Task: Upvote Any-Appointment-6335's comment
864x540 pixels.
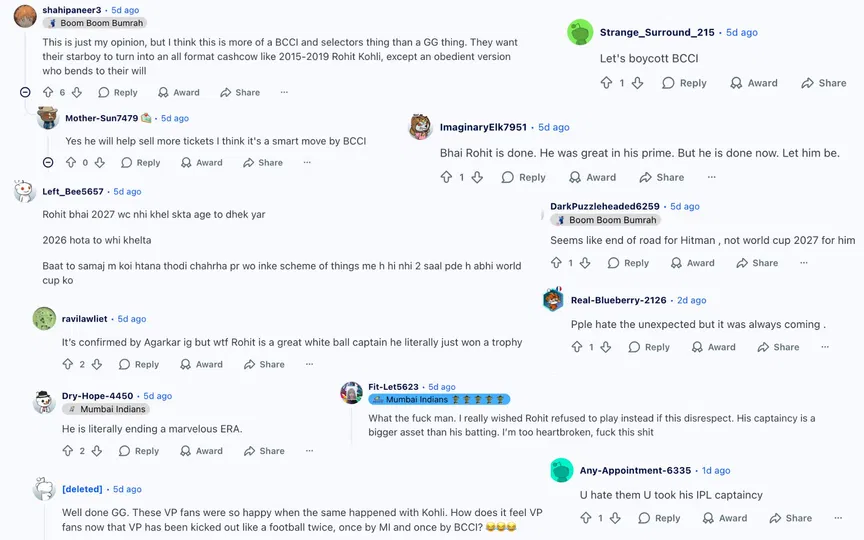Action: pos(585,518)
